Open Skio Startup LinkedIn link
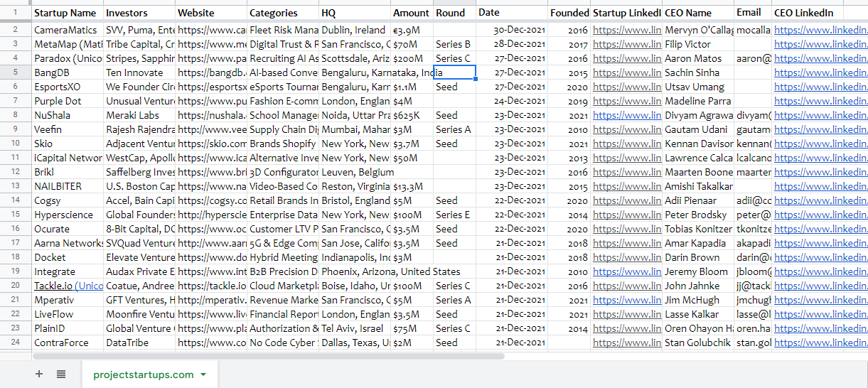 pos(626,144)
